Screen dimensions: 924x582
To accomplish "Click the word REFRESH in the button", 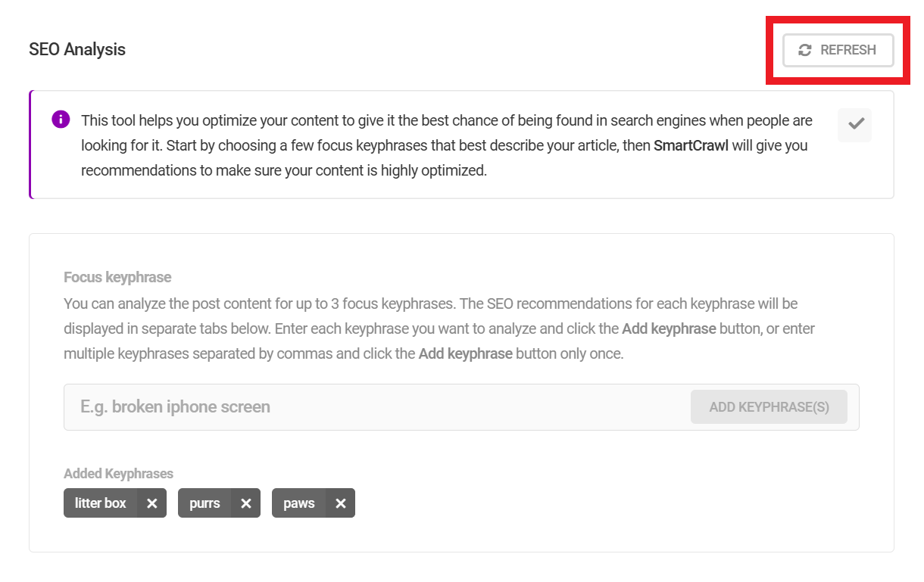I will pos(848,50).
